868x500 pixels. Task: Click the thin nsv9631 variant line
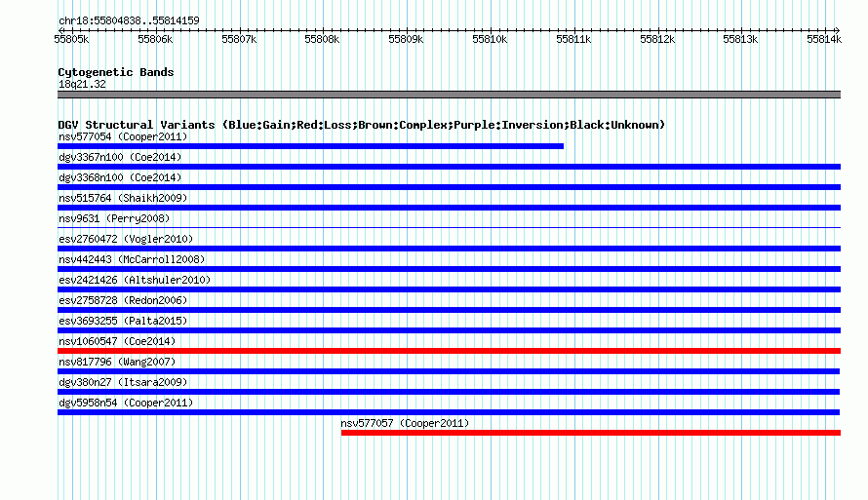click(449, 227)
